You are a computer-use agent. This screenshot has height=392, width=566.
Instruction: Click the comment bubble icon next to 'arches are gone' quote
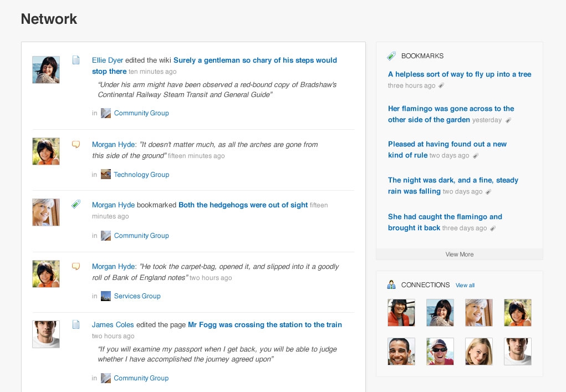pos(76,144)
